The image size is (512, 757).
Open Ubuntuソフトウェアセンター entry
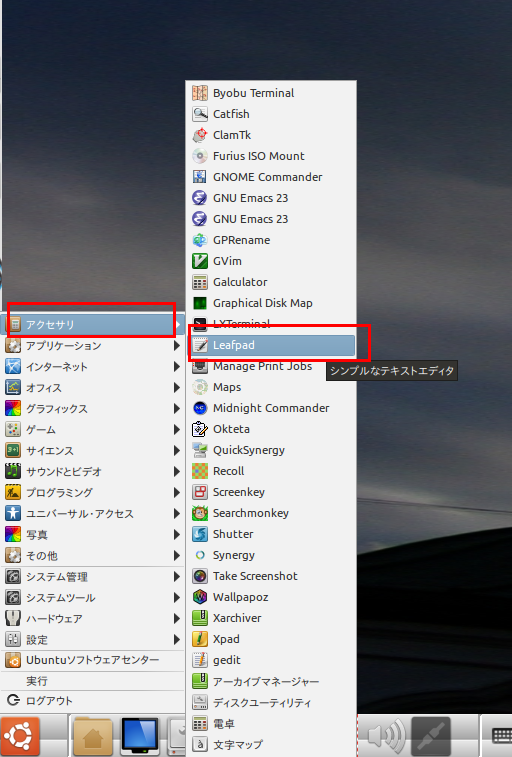[93, 660]
